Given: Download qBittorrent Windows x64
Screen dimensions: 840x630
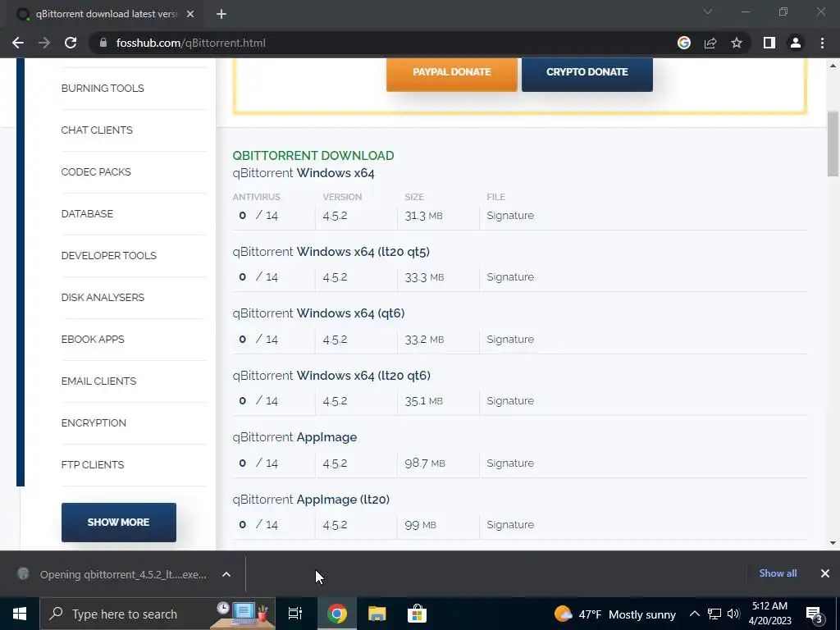Looking at the screenshot, I should [304, 173].
